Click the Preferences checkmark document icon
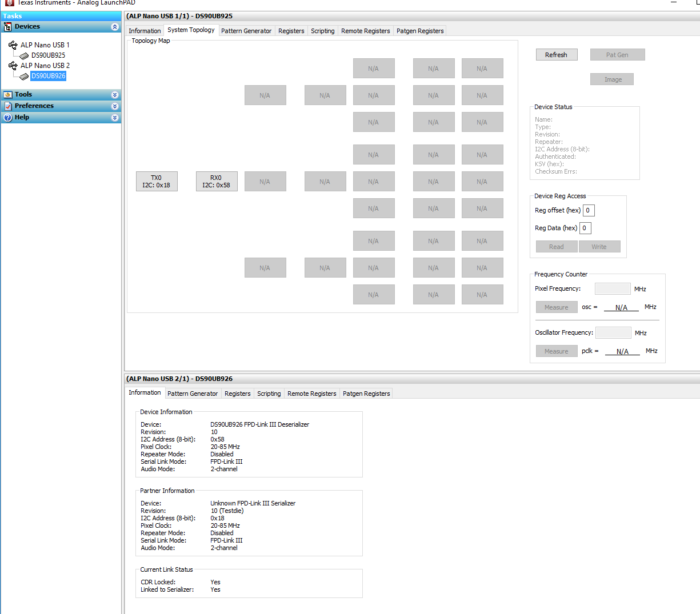700x614 pixels. [x=7, y=106]
